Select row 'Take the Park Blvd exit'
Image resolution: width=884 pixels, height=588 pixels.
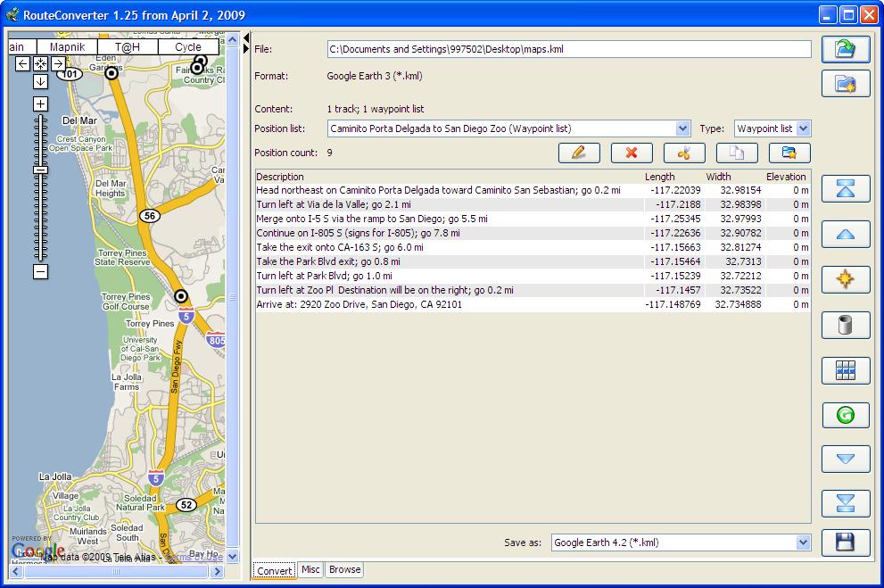click(533, 261)
